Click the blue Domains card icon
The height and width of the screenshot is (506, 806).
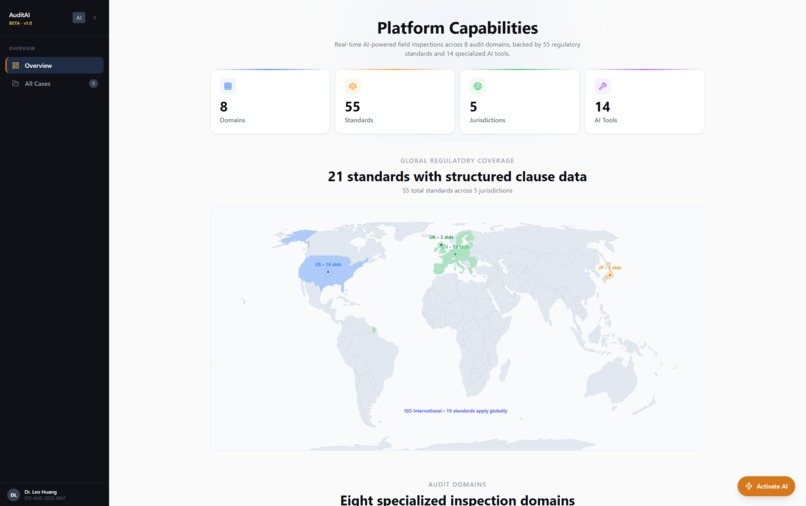[228, 86]
